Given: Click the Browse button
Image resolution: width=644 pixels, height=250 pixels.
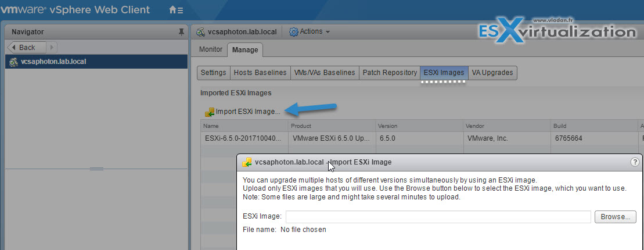Looking at the screenshot, I should [615, 217].
